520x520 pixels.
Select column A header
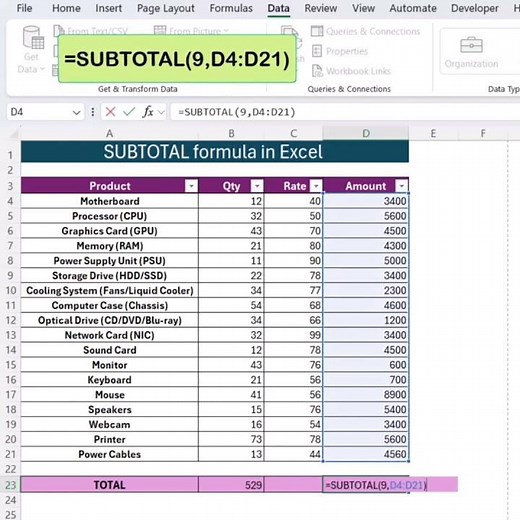click(109, 133)
